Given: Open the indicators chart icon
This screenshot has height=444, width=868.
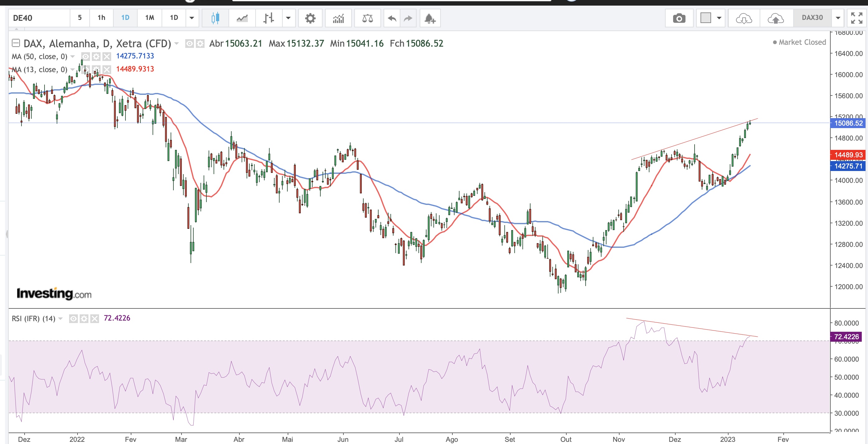Looking at the screenshot, I should tap(338, 18).
